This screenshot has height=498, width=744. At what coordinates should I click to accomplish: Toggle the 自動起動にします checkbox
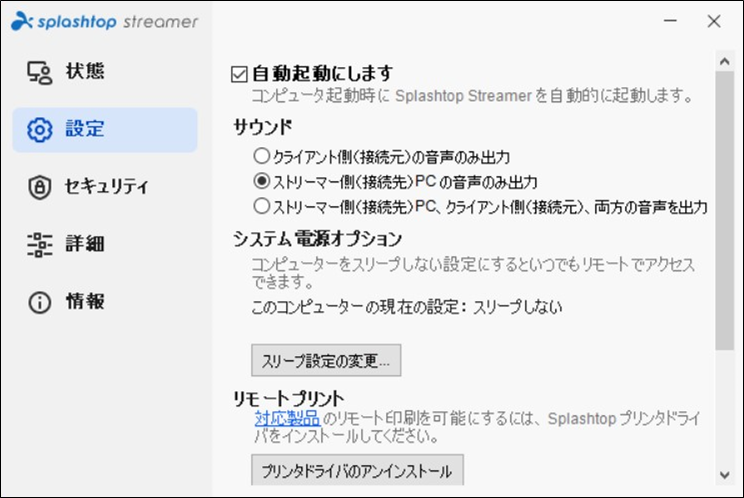tap(239, 74)
